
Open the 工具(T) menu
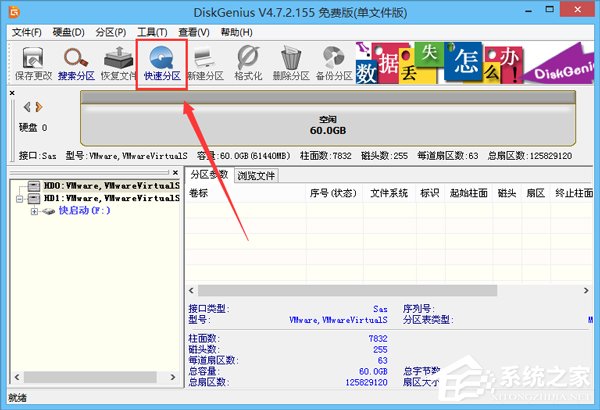click(x=153, y=32)
